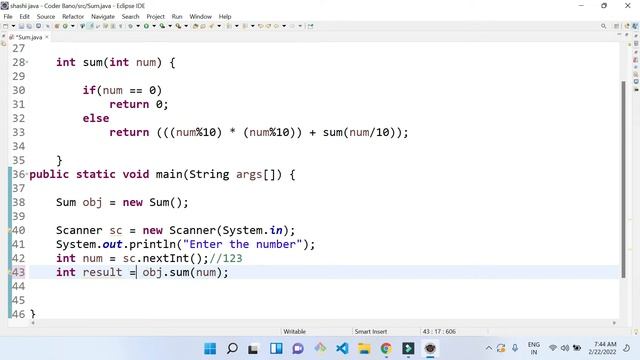Open Windows taskbar Search
This screenshot has height=360, width=640.
pos(232,349)
